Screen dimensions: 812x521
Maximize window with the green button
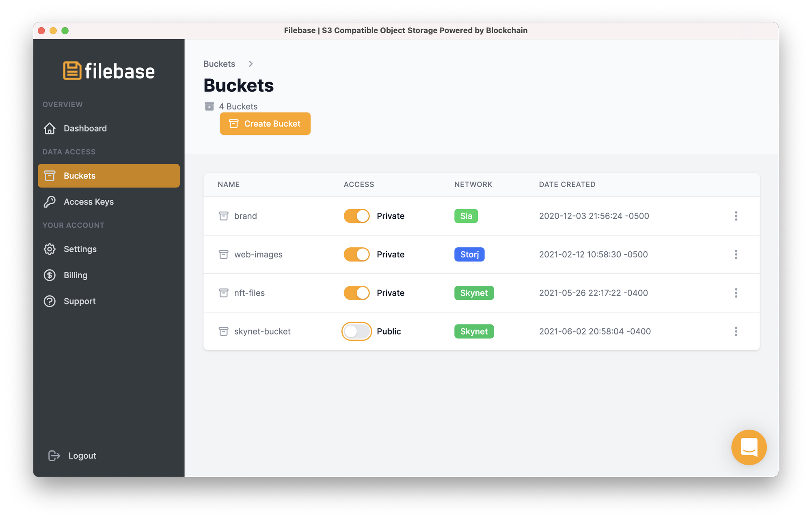[x=65, y=30]
